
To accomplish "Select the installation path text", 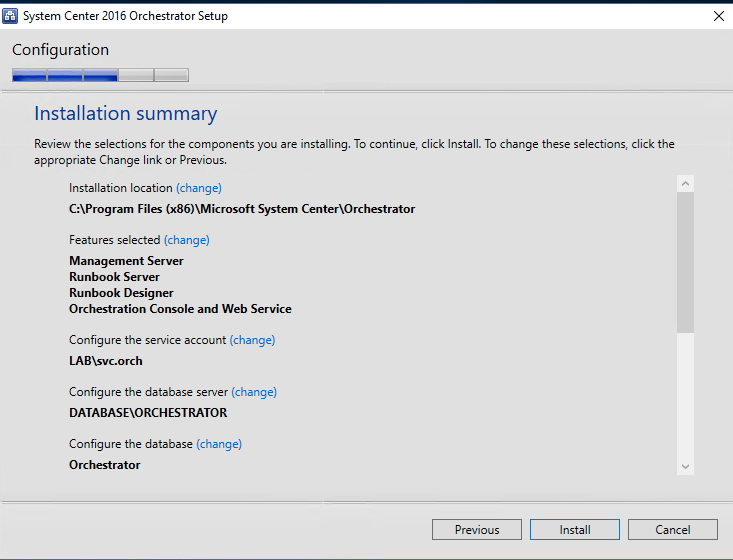I will coord(242,209).
